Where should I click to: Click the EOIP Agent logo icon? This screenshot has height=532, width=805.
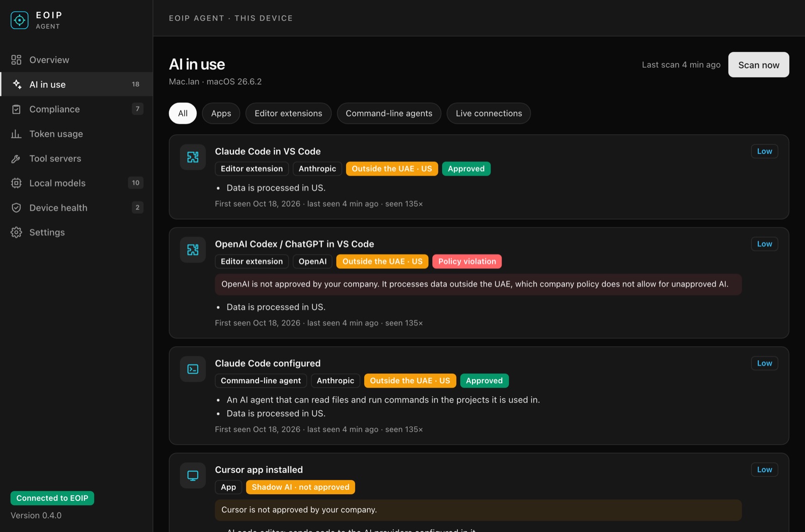click(20, 20)
